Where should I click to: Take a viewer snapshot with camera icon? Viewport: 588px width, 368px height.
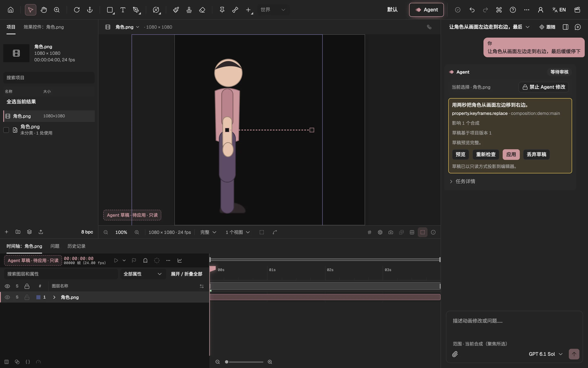[391, 232]
